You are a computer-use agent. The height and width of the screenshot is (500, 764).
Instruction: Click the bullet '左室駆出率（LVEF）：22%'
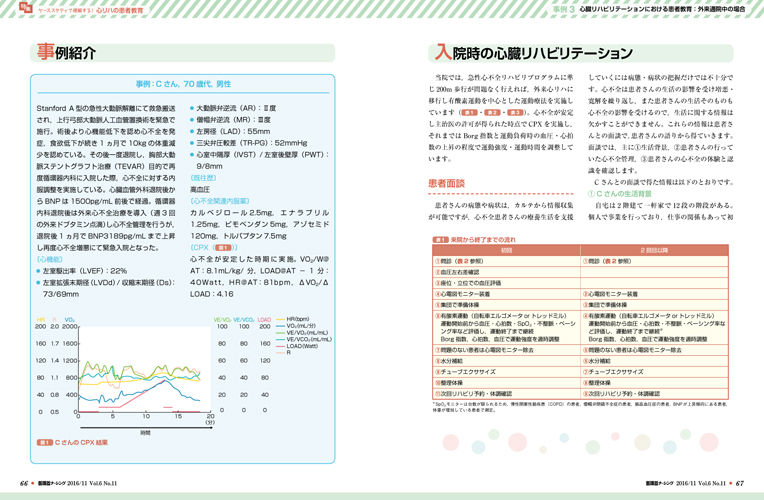[x=81, y=271]
